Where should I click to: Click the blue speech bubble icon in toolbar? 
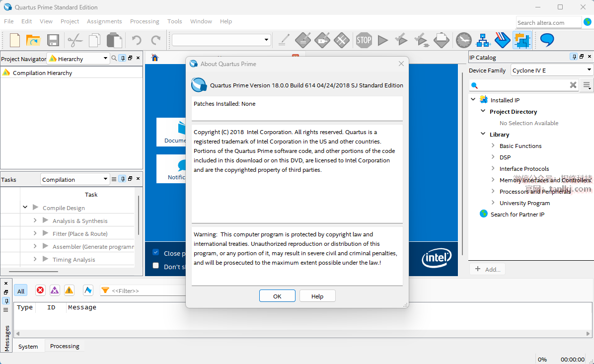[x=547, y=40]
